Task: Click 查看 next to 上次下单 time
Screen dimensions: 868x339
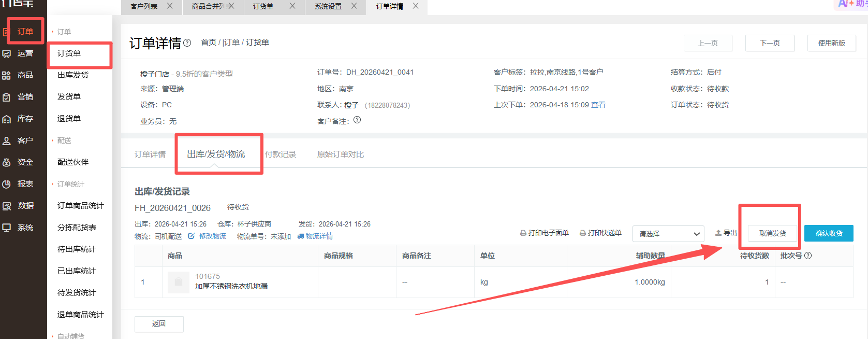Action: (598, 105)
